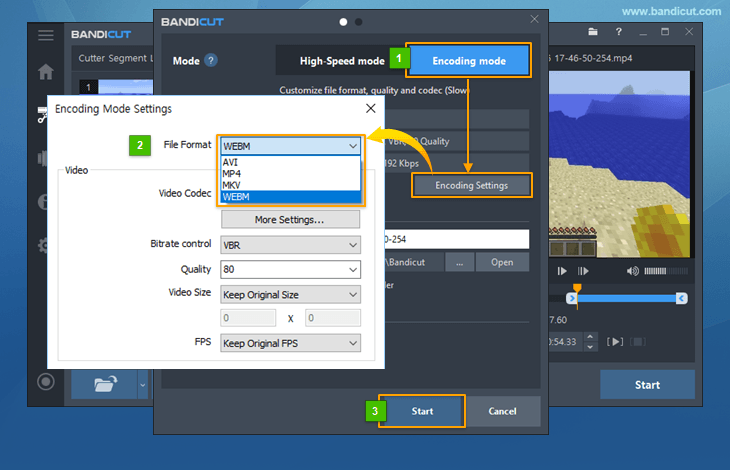Decrease the end time with the down stepper
Viewport: 730px width, 470px height.
[590, 347]
